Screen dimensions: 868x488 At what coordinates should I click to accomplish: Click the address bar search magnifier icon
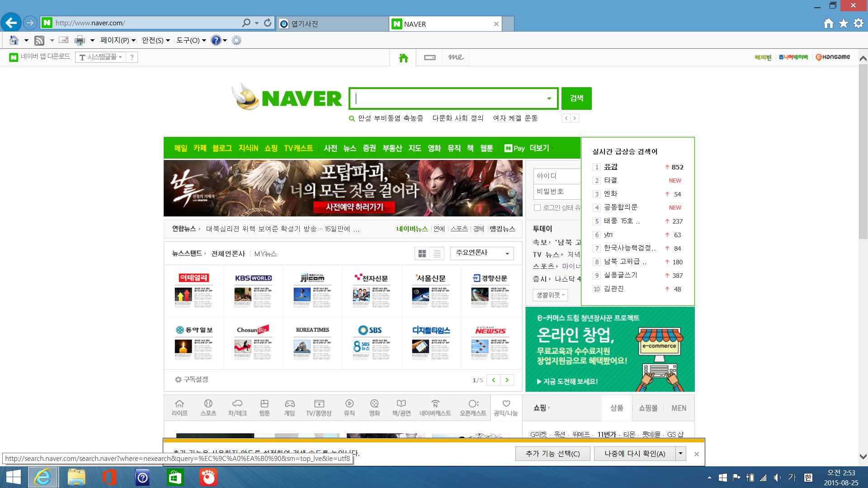[246, 23]
